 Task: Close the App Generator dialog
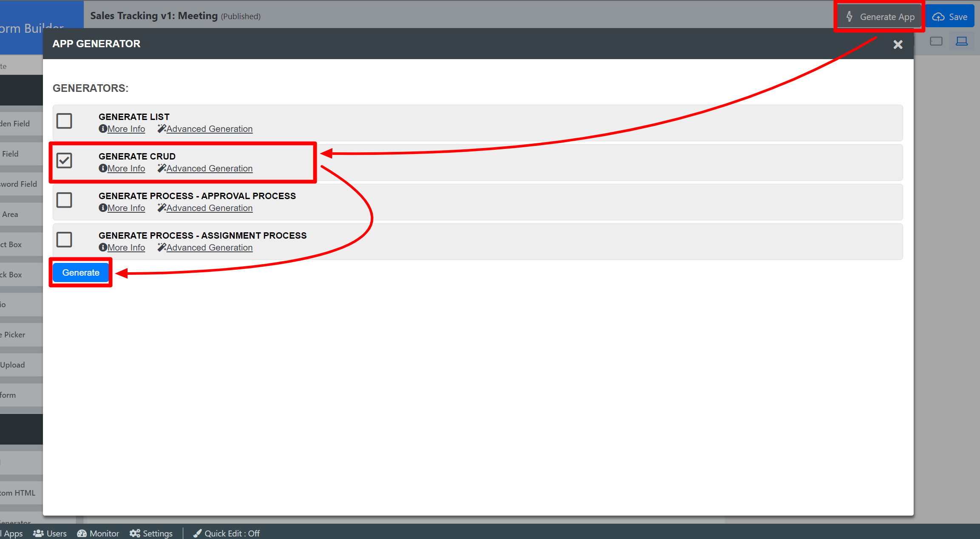pyautogui.click(x=898, y=44)
